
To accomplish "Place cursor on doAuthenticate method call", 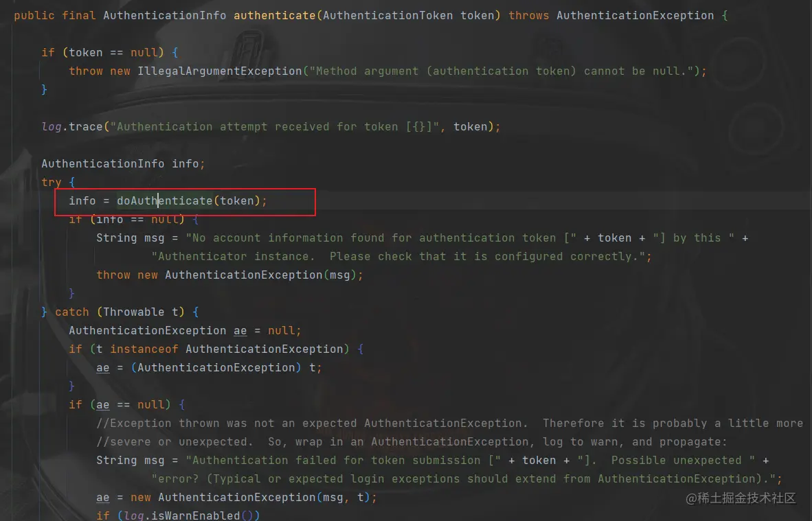I will 165,200.
